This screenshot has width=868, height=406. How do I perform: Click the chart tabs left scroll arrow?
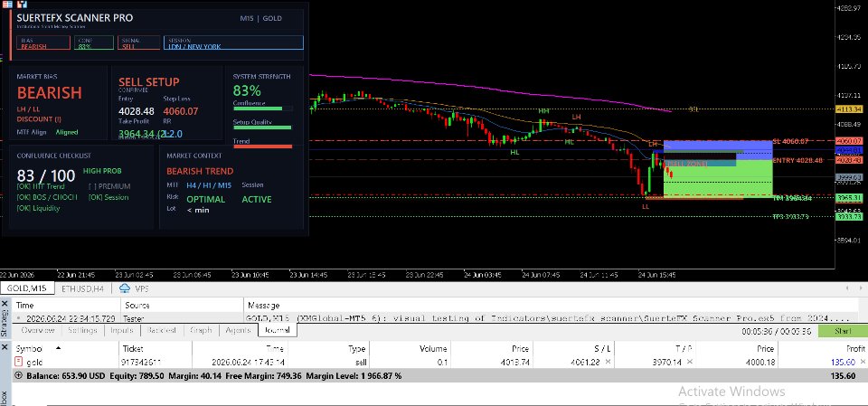point(847,288)
